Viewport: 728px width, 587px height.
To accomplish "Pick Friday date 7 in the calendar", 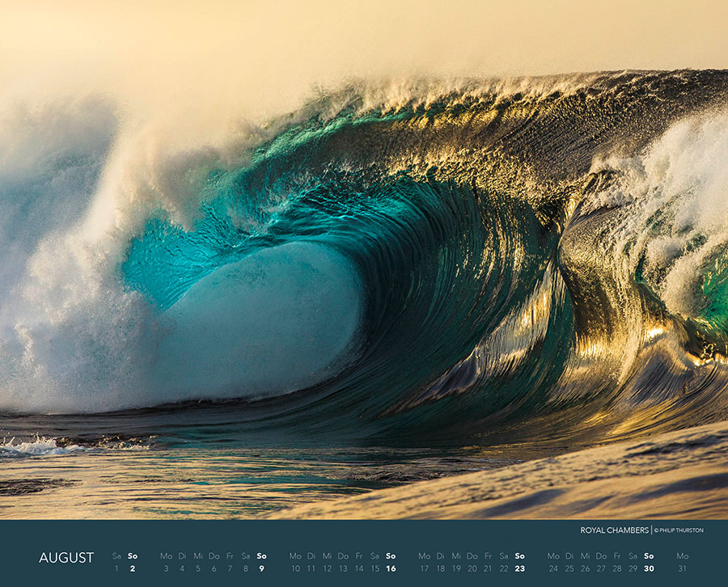I will [x=230, y=568].
